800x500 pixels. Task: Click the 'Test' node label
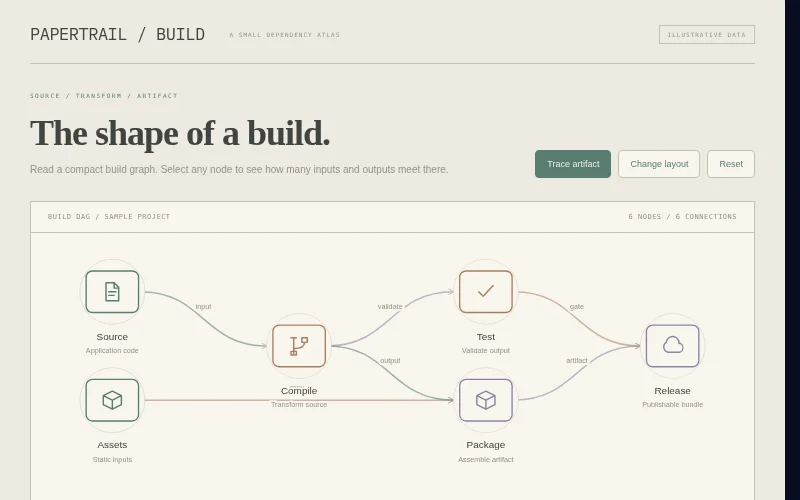click(486, 337)
